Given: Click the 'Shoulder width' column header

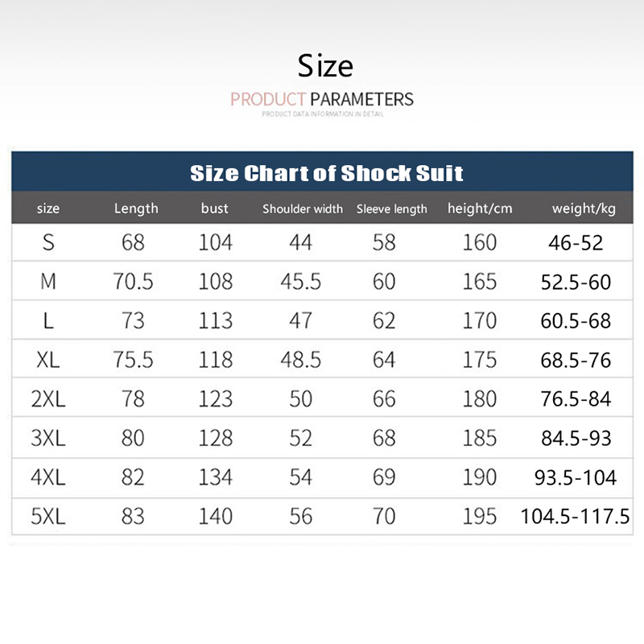Looking at the screenshot, I should pyautogui.click(x=303, y=209).
